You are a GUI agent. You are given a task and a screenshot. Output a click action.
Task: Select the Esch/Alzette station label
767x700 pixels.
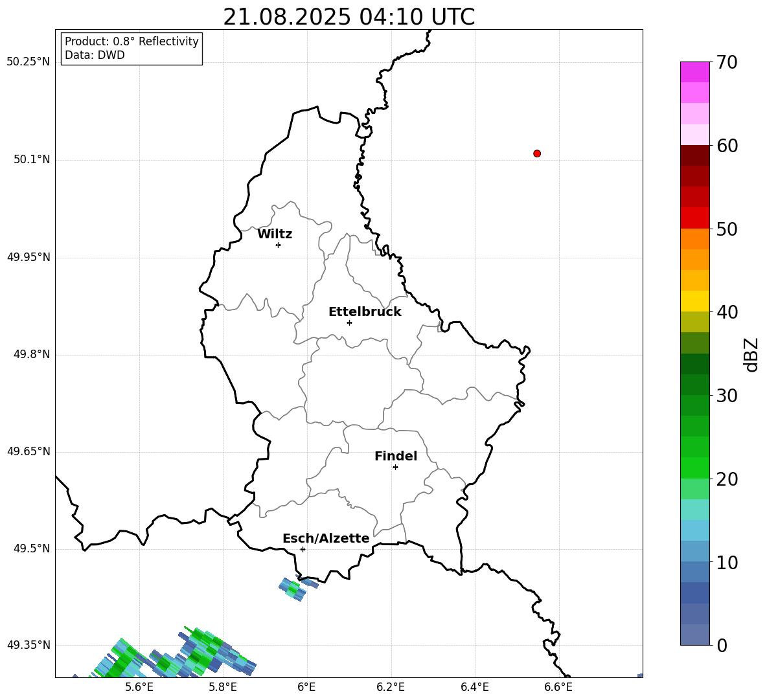coord(326,538)
